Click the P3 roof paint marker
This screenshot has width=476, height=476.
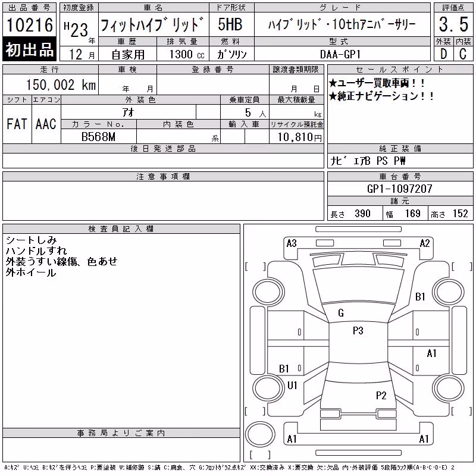(x=358, y=330)
